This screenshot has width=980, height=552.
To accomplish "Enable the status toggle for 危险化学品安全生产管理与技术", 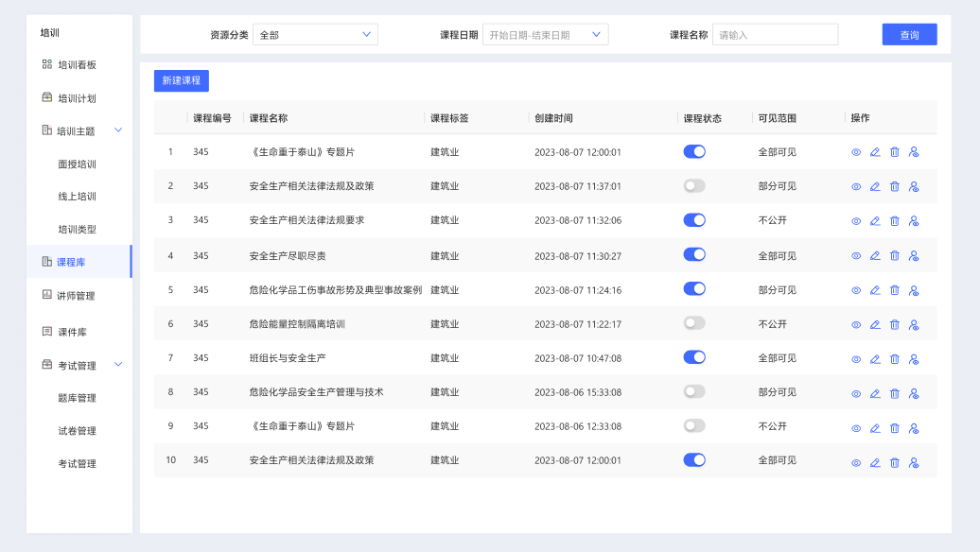I will click(x=694, y=391).
